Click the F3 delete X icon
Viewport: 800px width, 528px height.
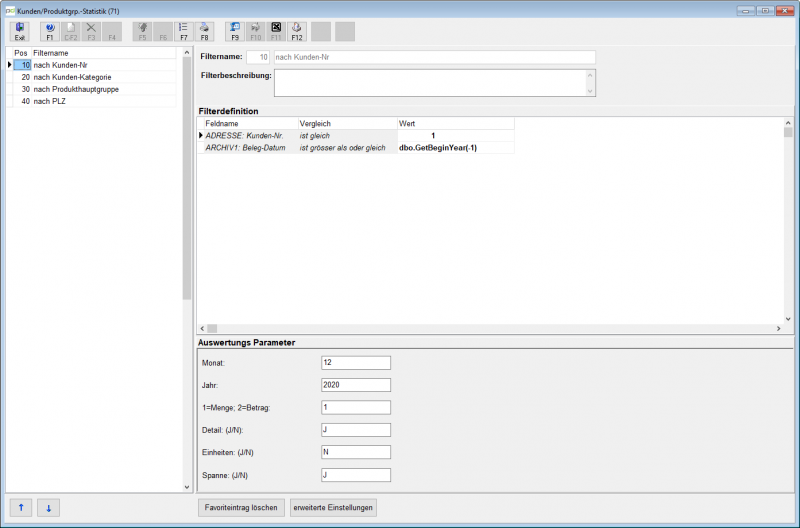coord(91,31)
